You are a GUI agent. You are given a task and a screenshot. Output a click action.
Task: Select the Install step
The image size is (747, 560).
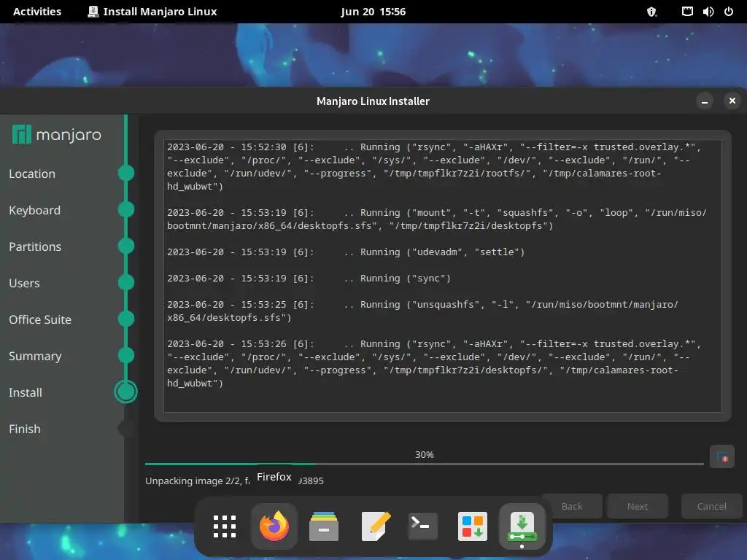coord(26,392)
